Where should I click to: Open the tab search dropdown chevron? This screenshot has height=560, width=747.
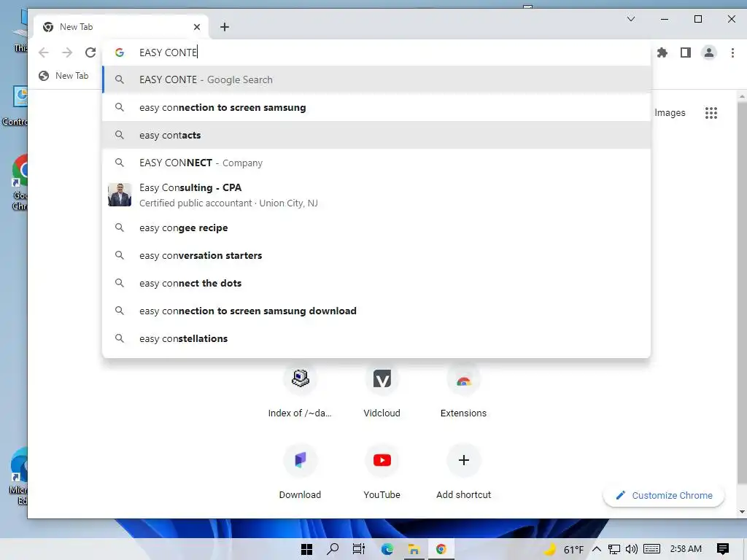[631, 19]
